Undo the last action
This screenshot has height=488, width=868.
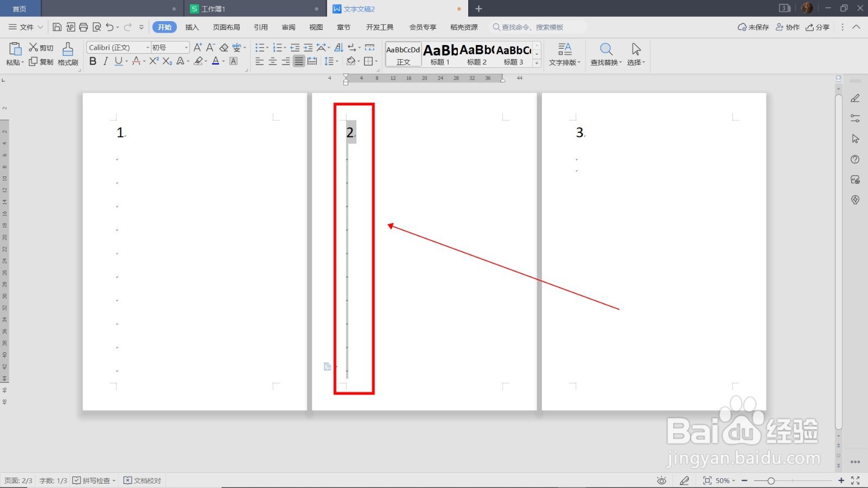(110, 27)
